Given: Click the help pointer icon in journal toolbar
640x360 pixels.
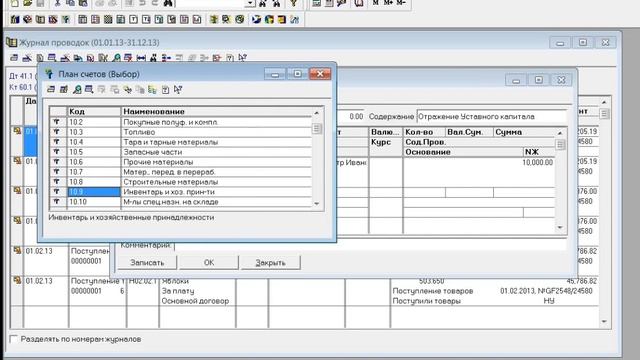Looking at the screenshot, I should pos(242,58).
